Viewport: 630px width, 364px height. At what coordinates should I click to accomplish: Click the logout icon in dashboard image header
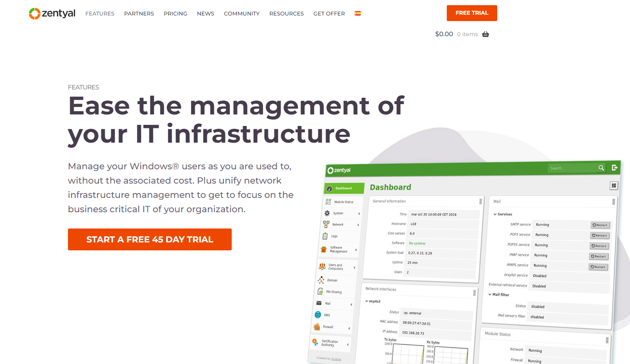coord(614,167)
